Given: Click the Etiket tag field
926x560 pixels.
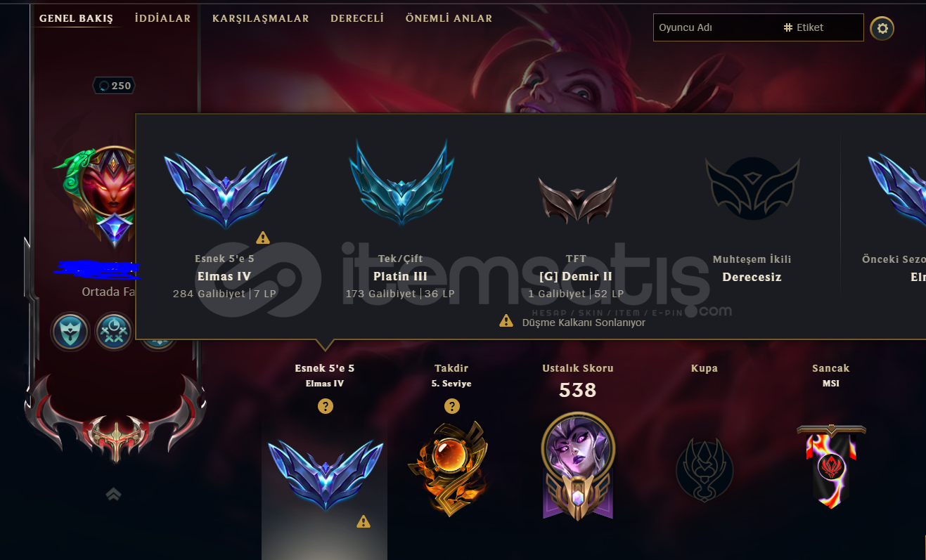Looking at the screenshot, I should (x=821, y=27).
